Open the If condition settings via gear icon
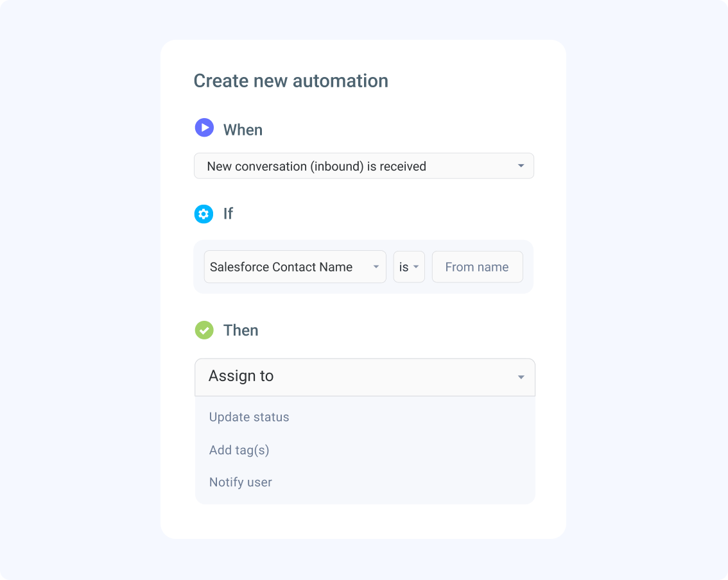 pyautogui.click(x=204, y=214)
